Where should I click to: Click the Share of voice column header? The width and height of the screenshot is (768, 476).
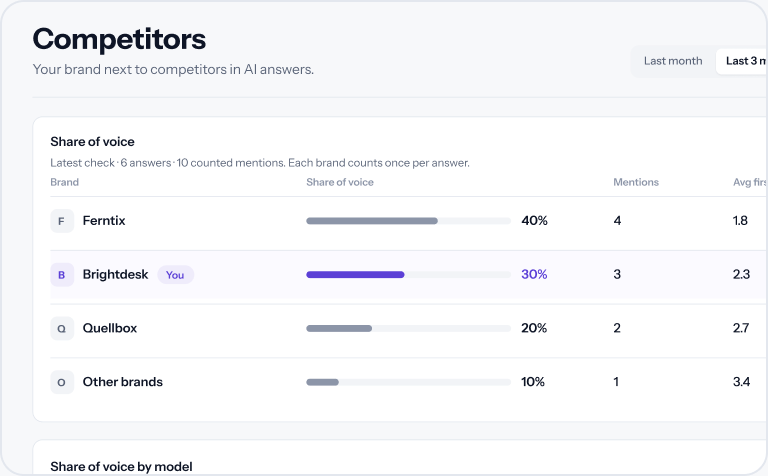340,182
